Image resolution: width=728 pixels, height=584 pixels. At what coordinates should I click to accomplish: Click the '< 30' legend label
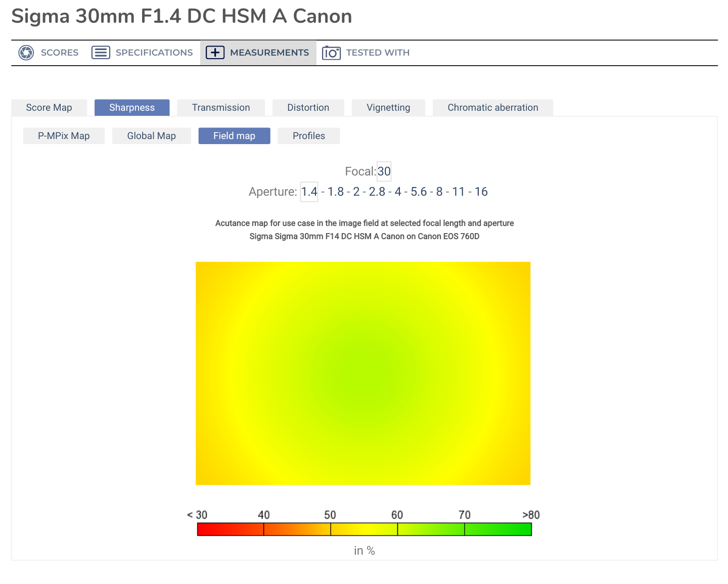[x=197, y=515]
